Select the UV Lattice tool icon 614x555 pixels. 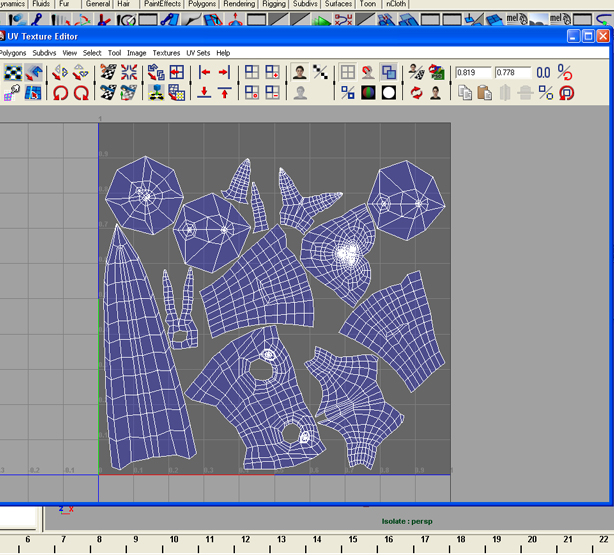coord(13,73)
